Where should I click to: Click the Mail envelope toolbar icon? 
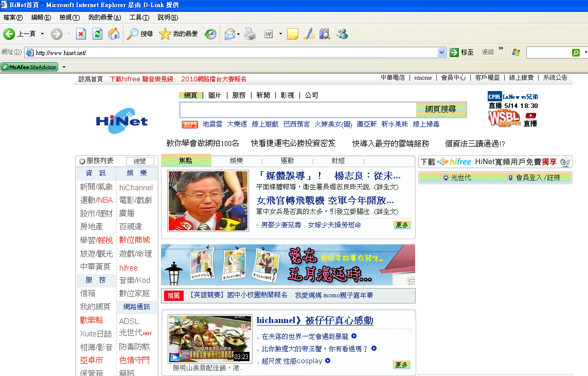coord(229,34)
